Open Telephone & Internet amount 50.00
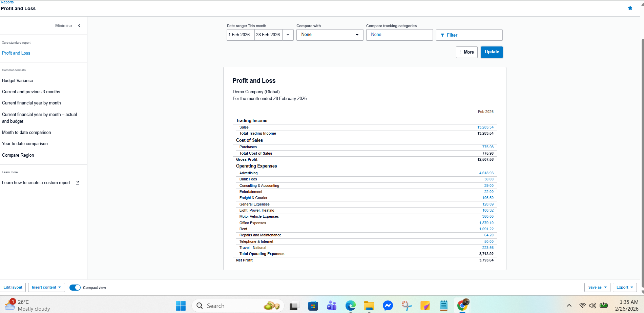Image resolution: width=644 pixels, height=313 pixels. point(489,242)
